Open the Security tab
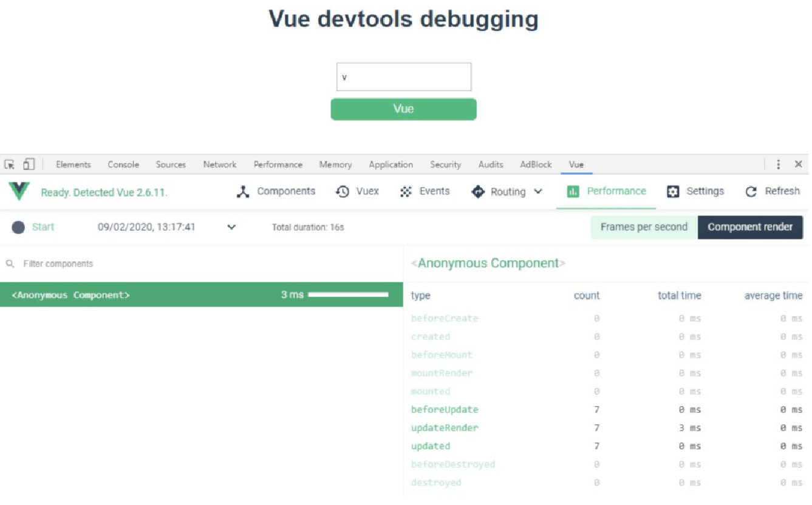The image size is (812, 505). point(445,164)
